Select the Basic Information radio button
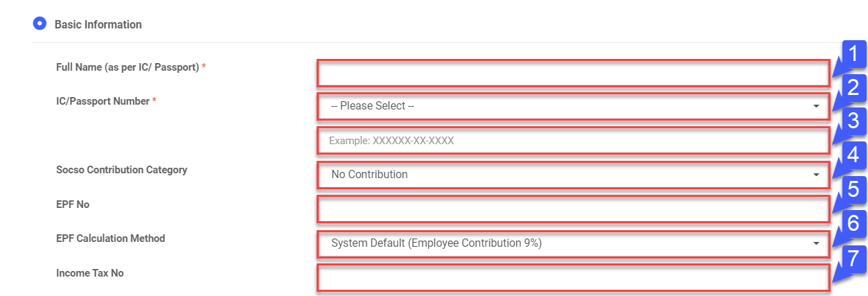The height and width of the screenshot is (296, 868). tap(39, 24)
